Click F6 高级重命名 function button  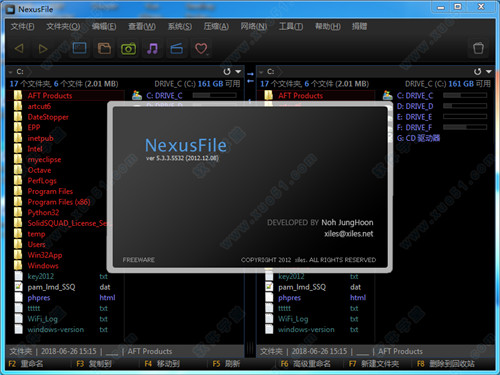[306, 364]
